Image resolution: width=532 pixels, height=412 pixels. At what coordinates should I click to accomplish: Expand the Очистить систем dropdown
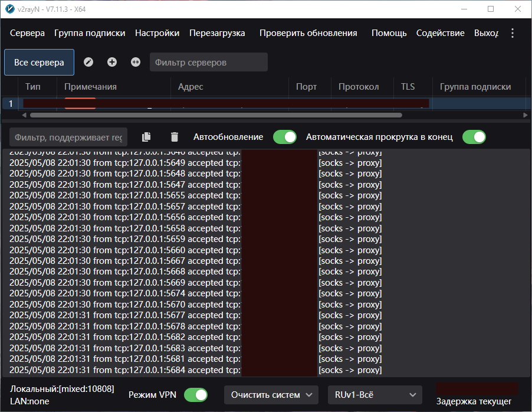tap(271, 395)
